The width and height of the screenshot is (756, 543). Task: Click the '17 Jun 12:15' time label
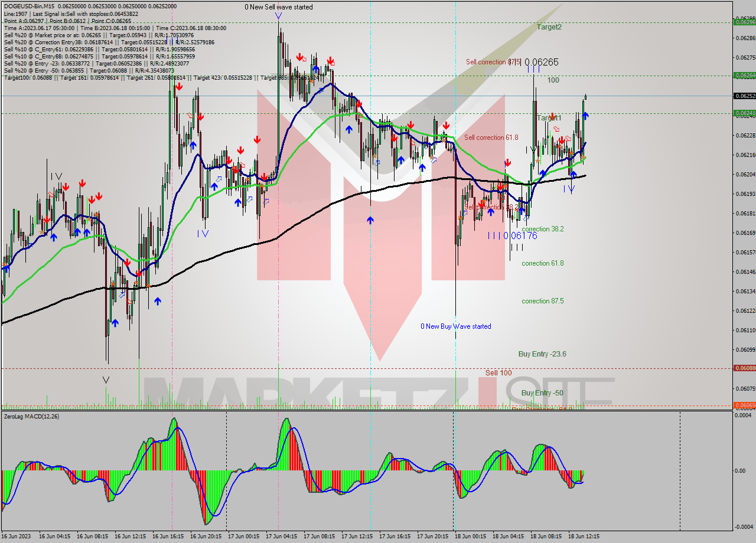point(357,537)
